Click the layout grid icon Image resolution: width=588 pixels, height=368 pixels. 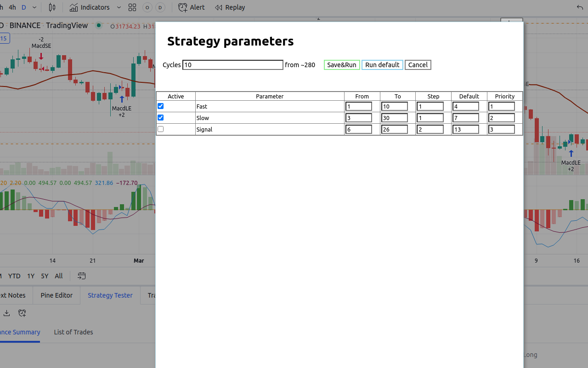132,7
